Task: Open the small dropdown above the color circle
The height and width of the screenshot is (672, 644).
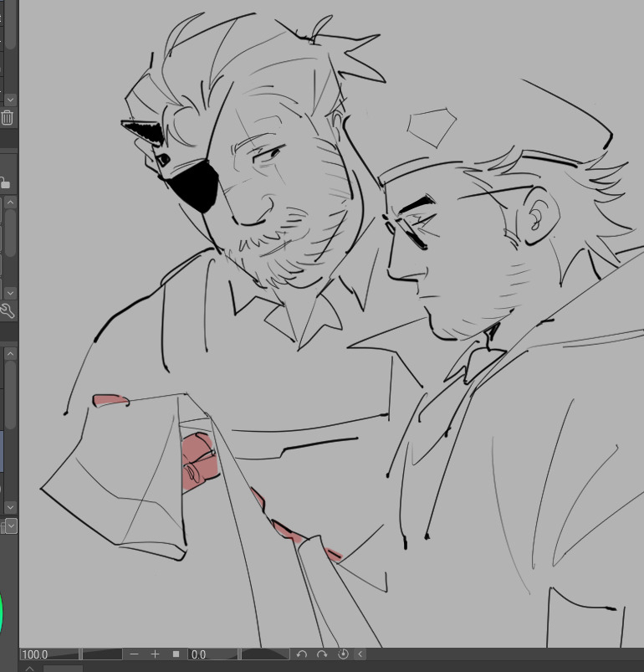Action: click(10, 526)
